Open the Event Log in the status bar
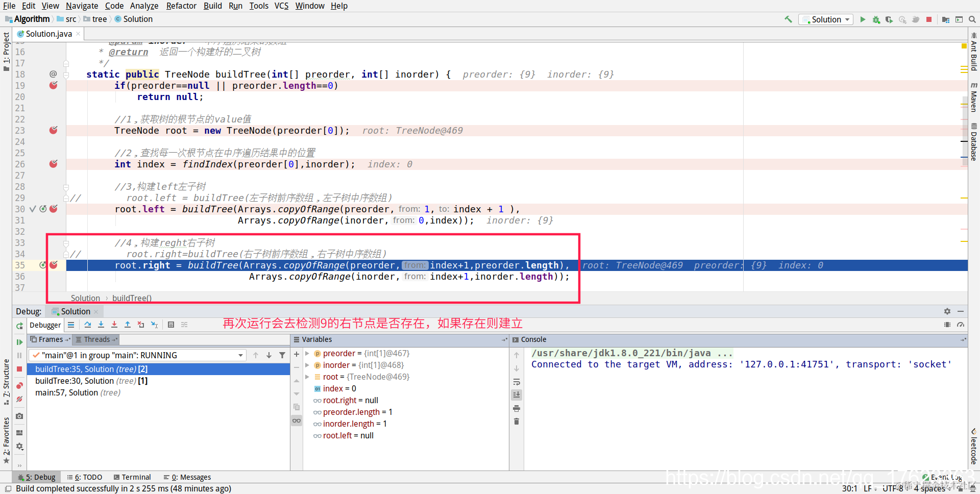980x494 pixels. (942, 477)
